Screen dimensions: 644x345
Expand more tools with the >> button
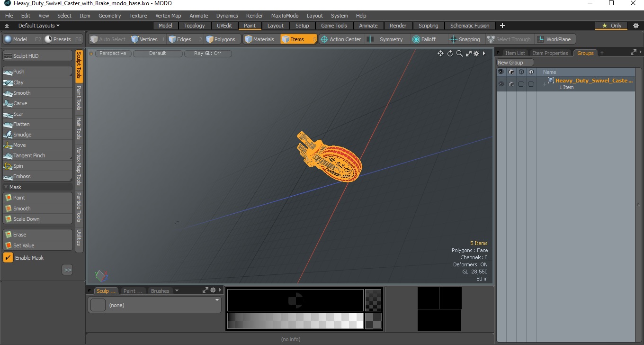[x=67, y=270]
